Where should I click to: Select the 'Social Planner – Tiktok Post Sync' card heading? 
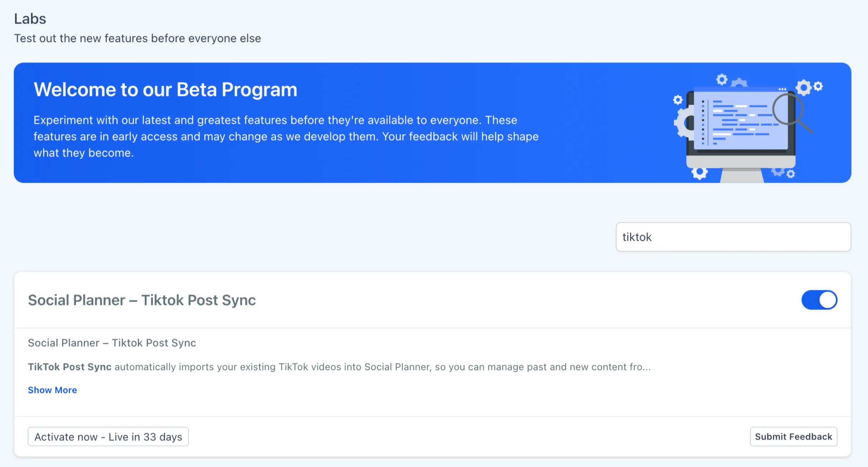(x=142, y=300)
